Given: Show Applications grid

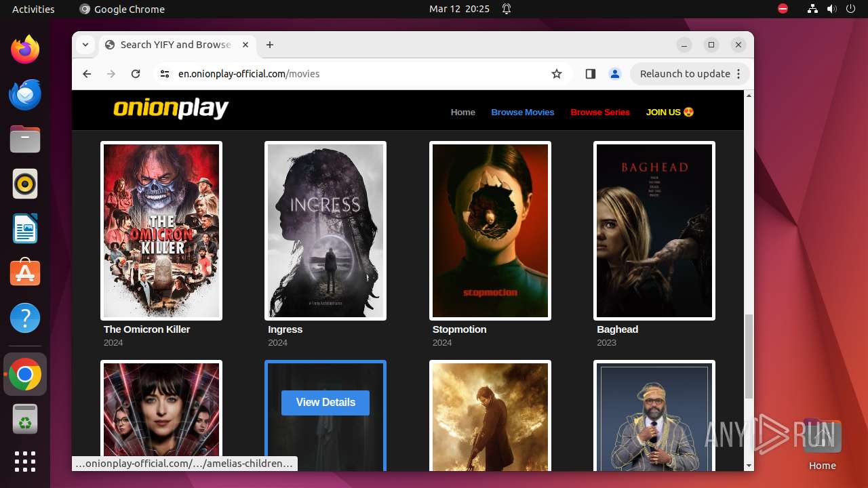Looking at the screenshot, I should click(25, 462).
